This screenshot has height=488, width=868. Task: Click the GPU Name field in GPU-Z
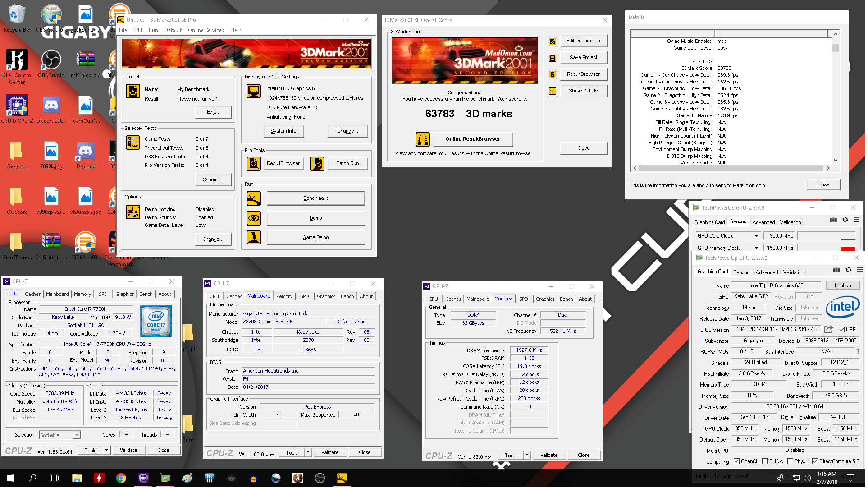[x=778, y=286]
